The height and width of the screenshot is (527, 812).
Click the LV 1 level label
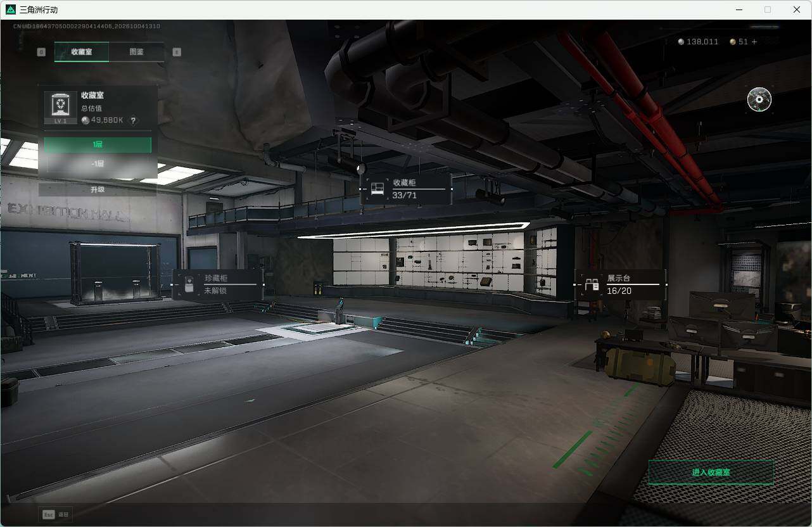click(x=61, y=121)
